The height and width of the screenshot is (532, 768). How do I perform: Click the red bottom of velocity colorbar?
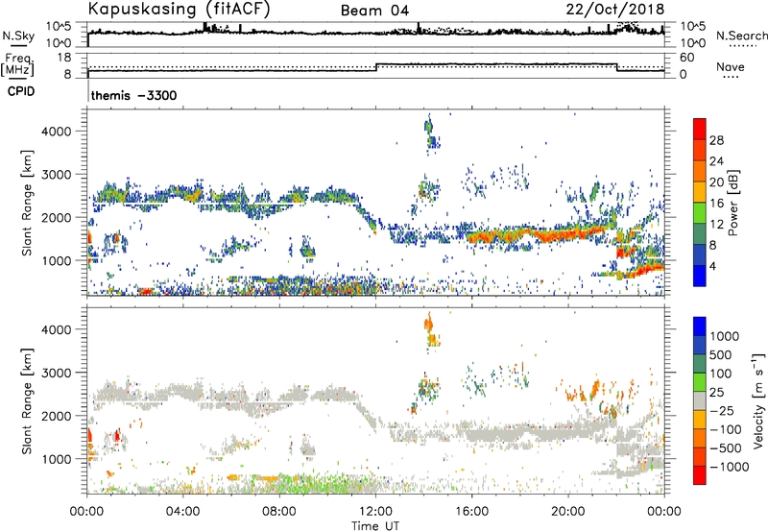point(700,475)
